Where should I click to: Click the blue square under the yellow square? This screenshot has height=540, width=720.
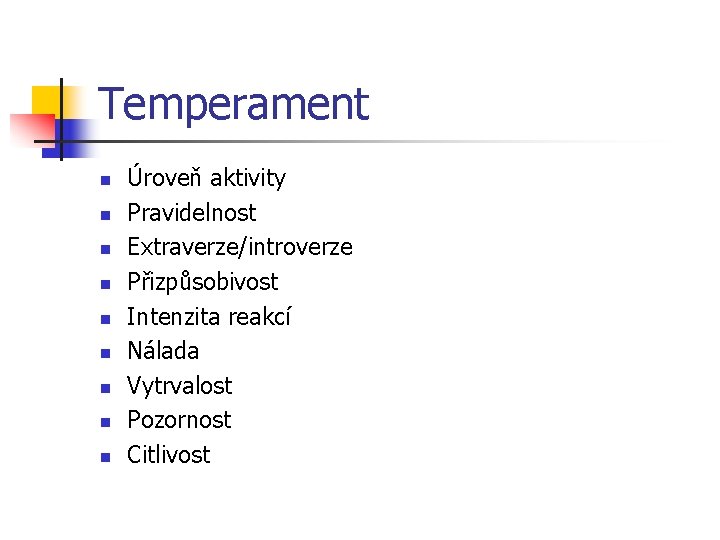tap(72, 133)
